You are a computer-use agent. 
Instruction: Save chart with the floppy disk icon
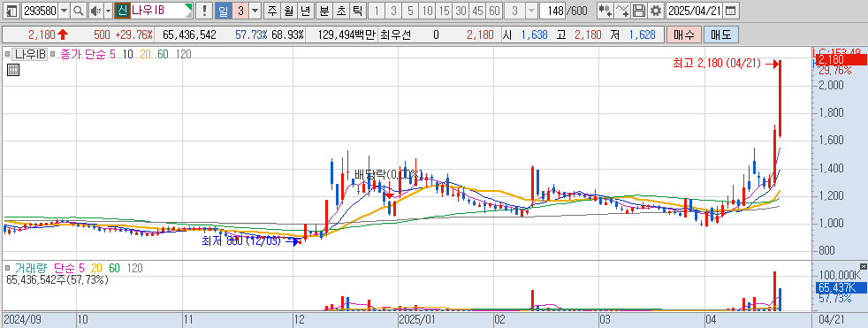pos(639,10)
